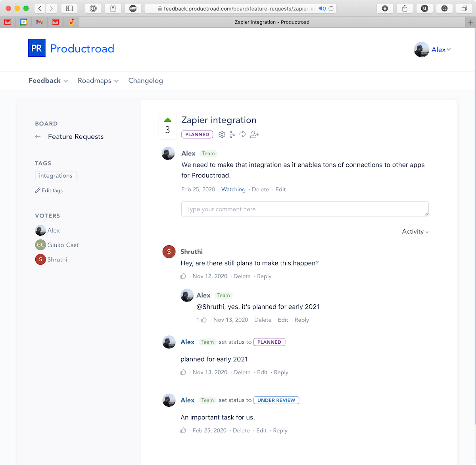The image size is (476, 465).
Task: Open the PLANNED status badge under title
Action: pyautogui.click(x=197, y=135)
